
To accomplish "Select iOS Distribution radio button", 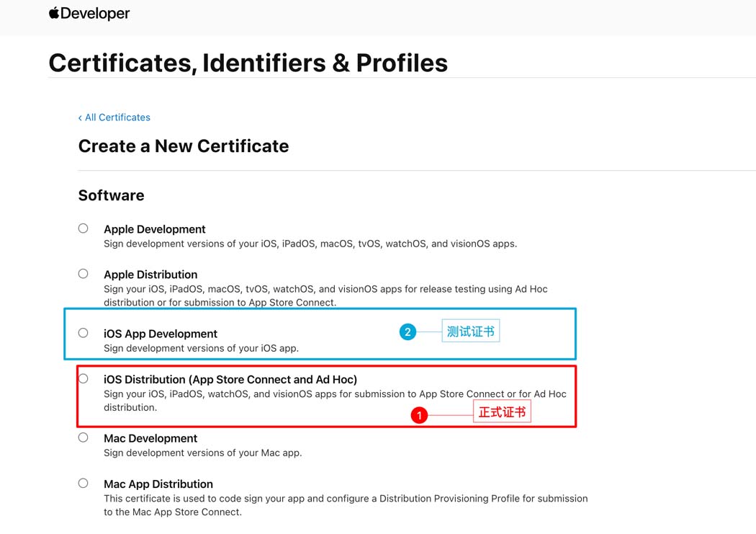I will coord(84,378).
